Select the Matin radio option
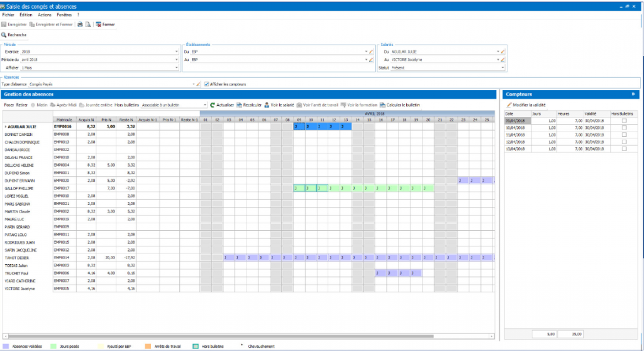Image resolution: width=644 pixels, height=351 pixels. (33, 105)
